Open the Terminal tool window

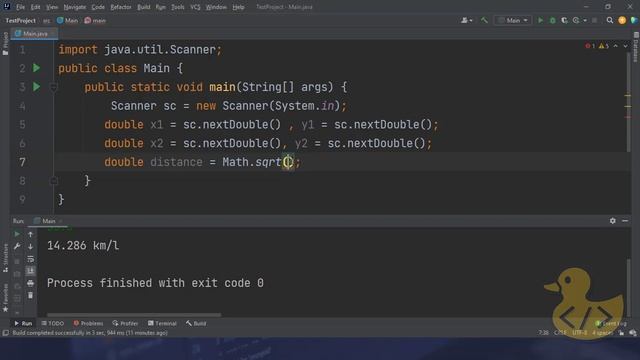(x=162, y=323)
